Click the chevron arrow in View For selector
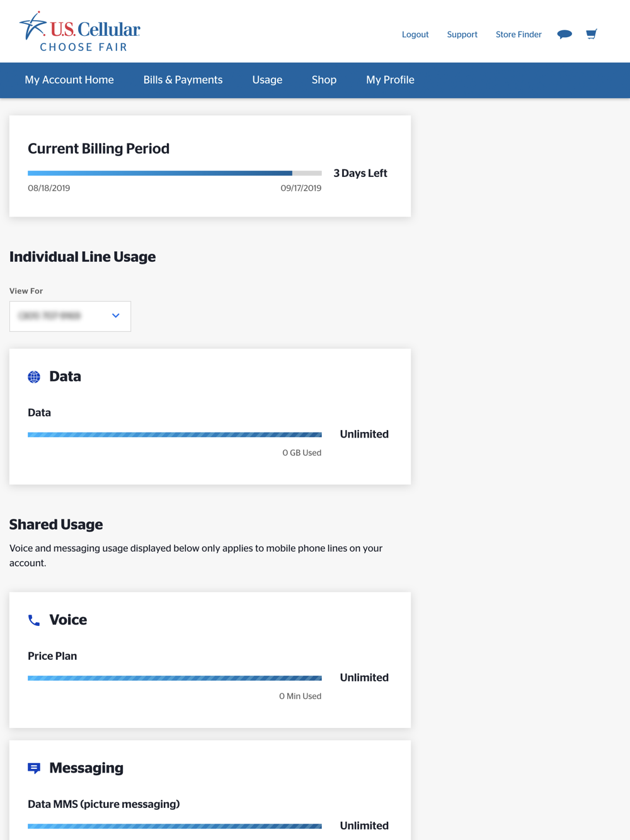The image size is (630, 840). (x=116, y=315)
